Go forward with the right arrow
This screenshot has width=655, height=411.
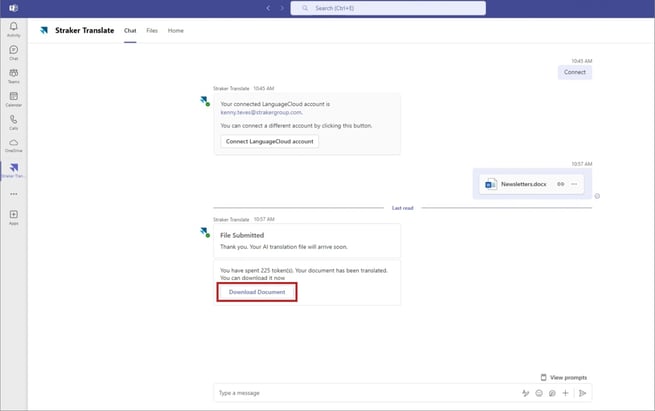coord(282,8)
